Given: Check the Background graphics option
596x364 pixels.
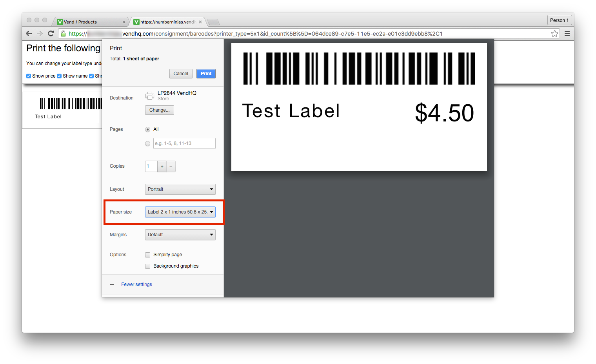Looking at the screenshot, I should [148, 266].
